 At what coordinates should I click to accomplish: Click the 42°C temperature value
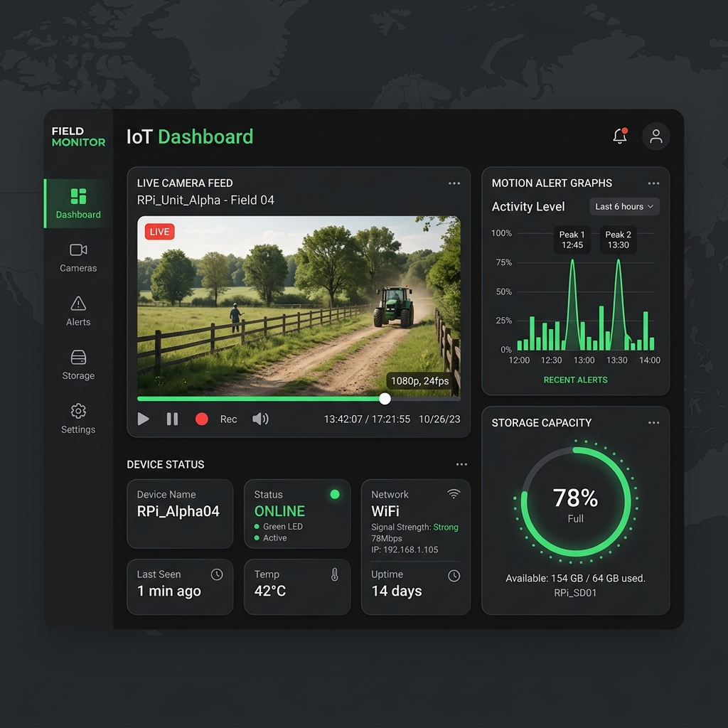click(269, 591)
